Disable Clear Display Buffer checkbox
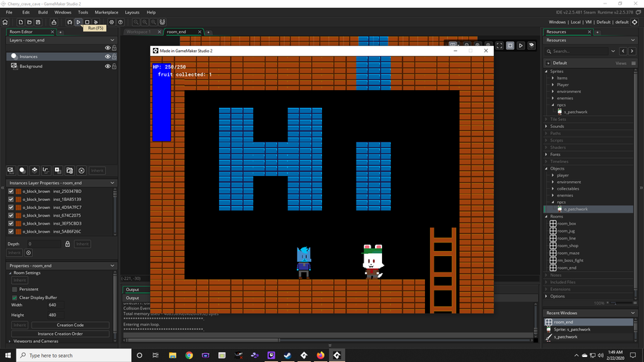The image size is (644, 362). [x=15, y=298]
